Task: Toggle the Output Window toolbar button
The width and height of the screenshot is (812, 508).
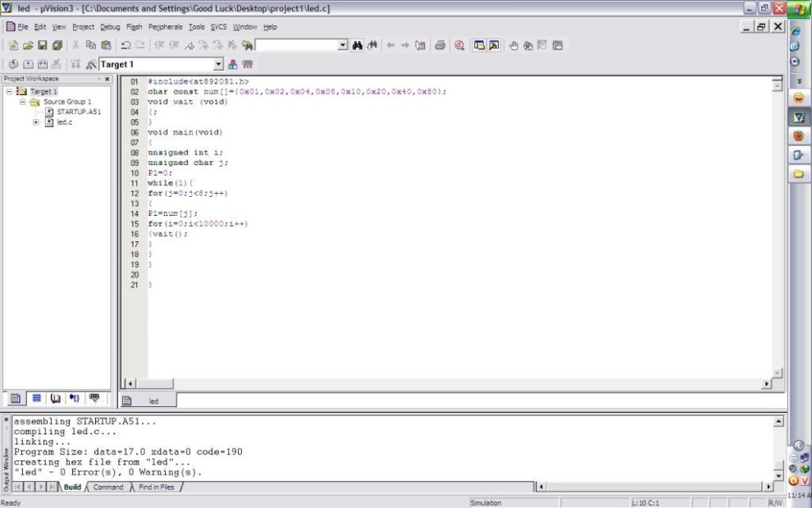Action: click(494, 46)
